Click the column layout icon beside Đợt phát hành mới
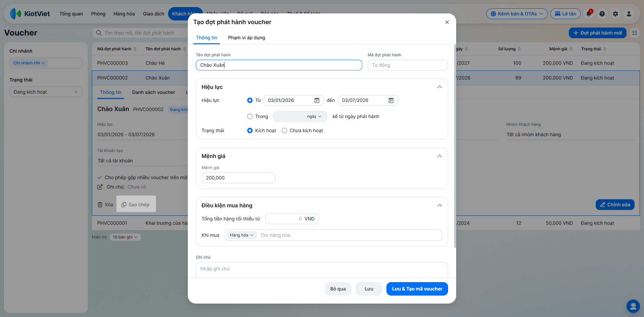This screenshot has height=317, width=644. point(635,33)
